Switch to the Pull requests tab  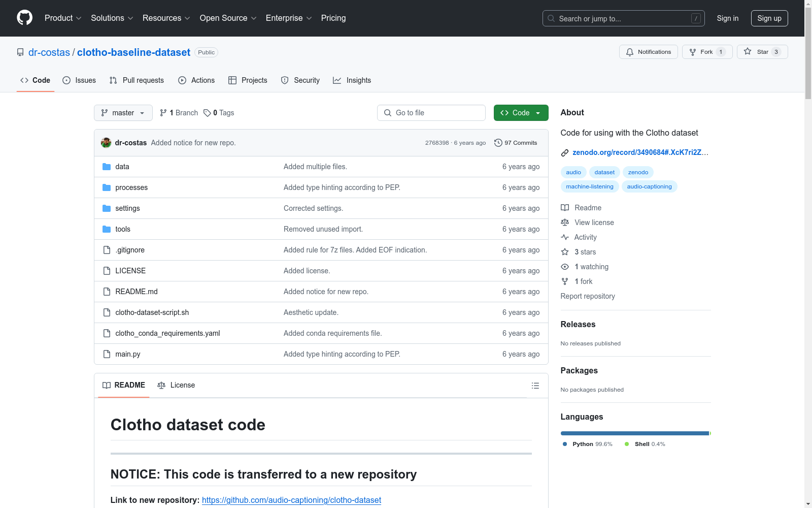137,80
